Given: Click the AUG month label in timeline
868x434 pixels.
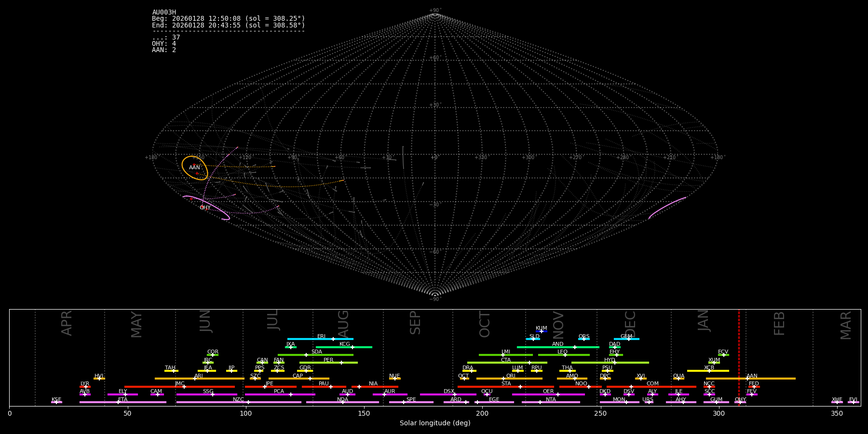Looking at the screenshot, I should [x=343, y=324].
